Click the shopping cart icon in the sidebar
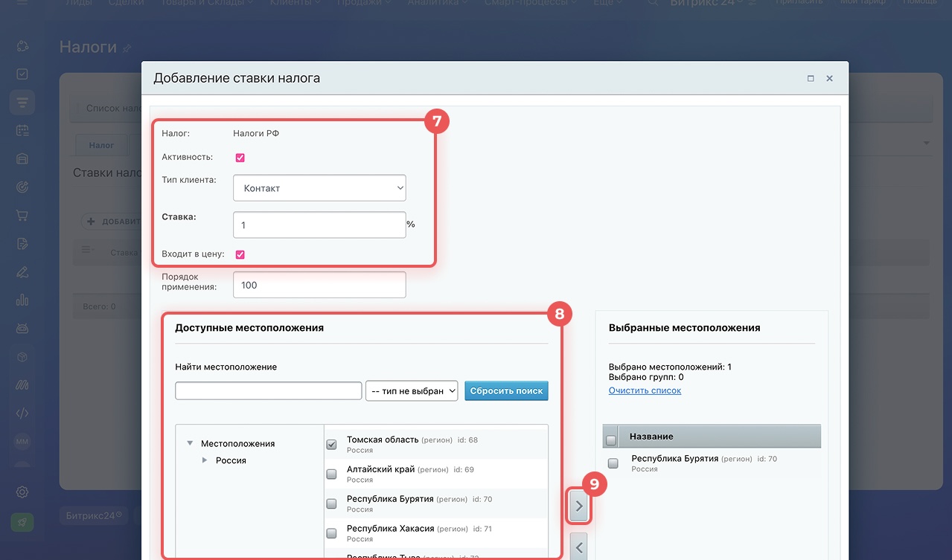952x560 pixels. pyautogui.click(x=22, y=216)
